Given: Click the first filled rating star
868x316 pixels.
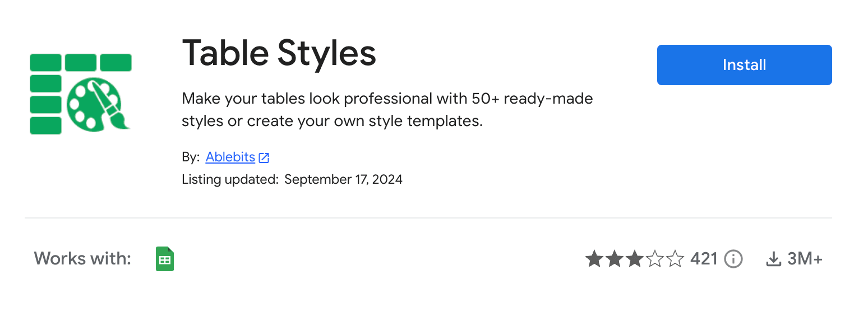Looking at the screenshot, I should coord(594,259).
